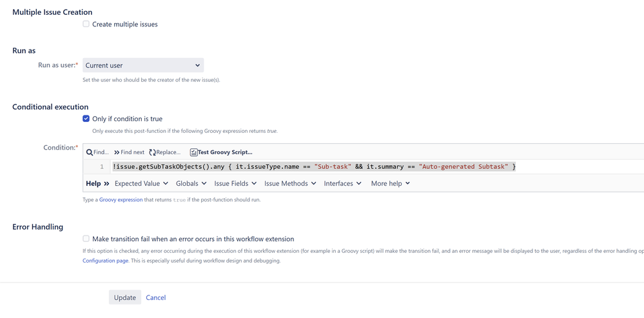The image size is (644, 318).
Task: Click the "Sub-task" string in code
Action: coord(333,167)
